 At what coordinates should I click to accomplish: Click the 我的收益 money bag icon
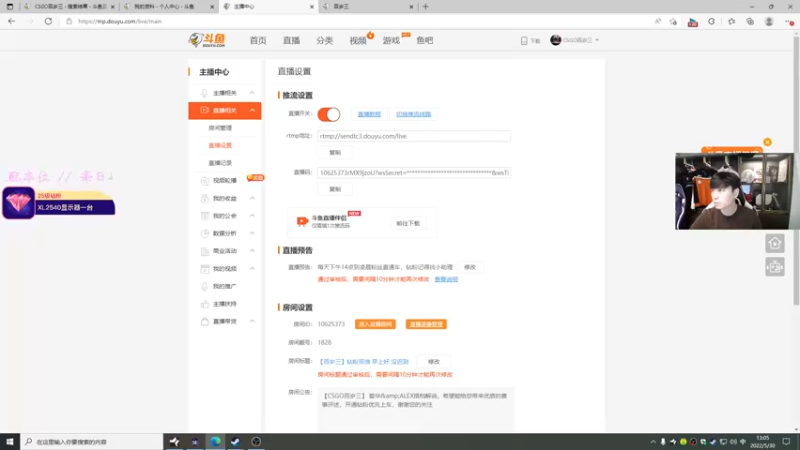tap(205, 198)
